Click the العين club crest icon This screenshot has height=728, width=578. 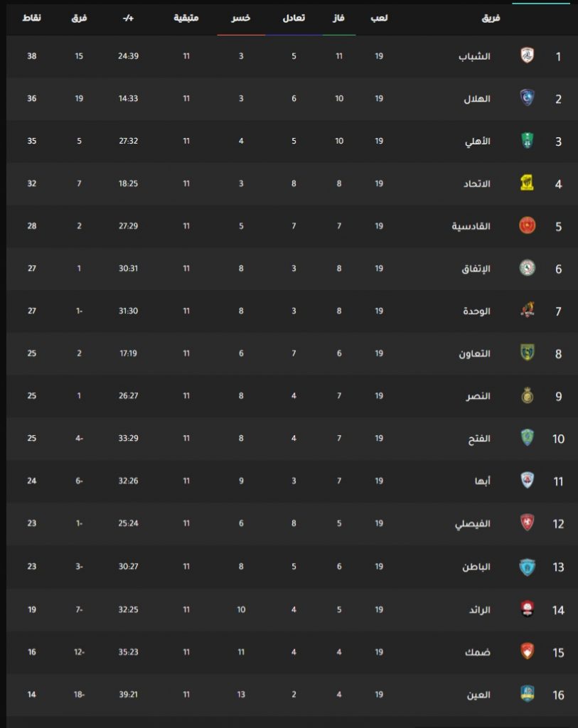pos(527,694)
